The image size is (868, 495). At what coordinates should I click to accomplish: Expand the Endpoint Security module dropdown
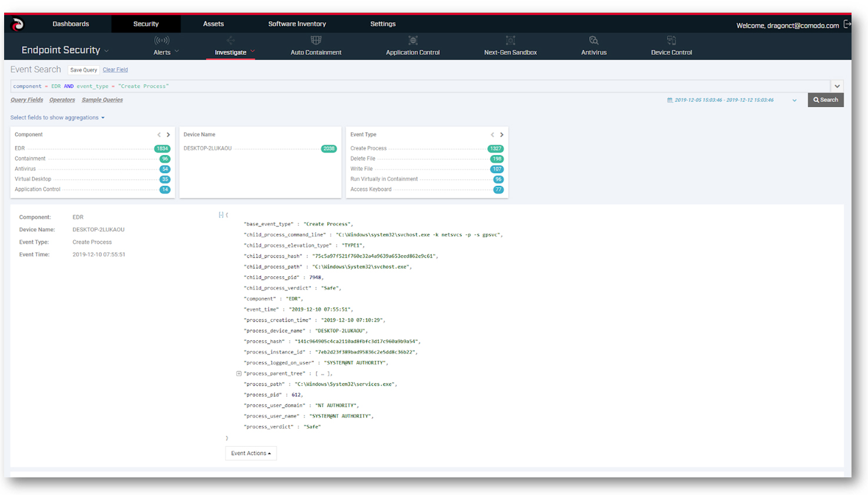107,51
